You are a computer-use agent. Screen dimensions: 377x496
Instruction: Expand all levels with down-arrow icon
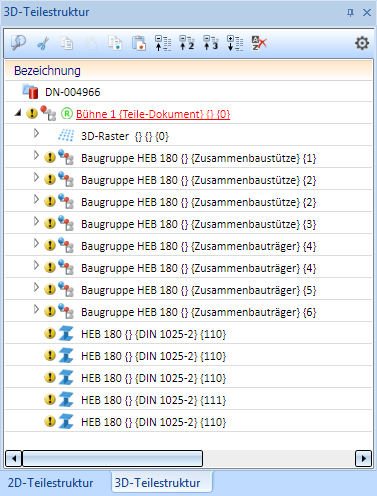pos(235,43)
